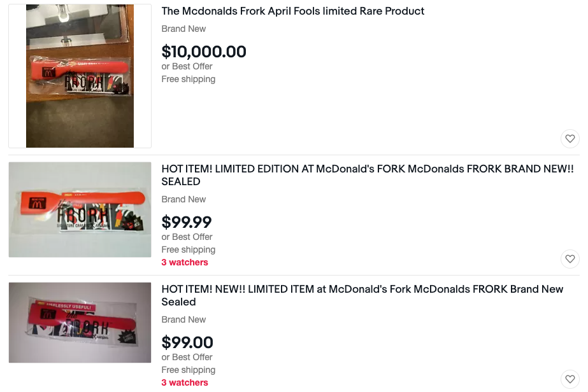Click '3 watchers' under the $99.00 listing
The height and width of the screenshot is (392, 588).
click(185, 382)
